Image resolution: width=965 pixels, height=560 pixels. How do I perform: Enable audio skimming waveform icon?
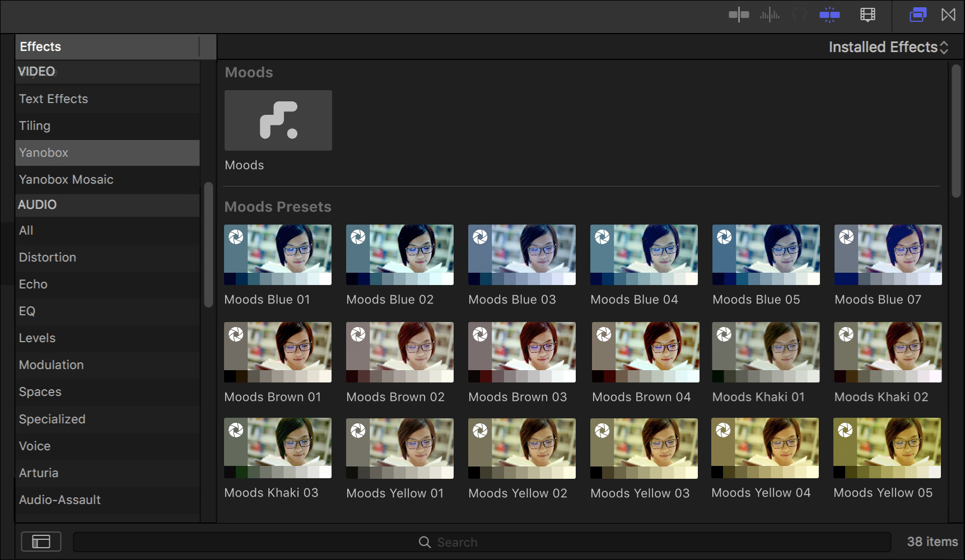pyautogui.click(x=770, y=15)
